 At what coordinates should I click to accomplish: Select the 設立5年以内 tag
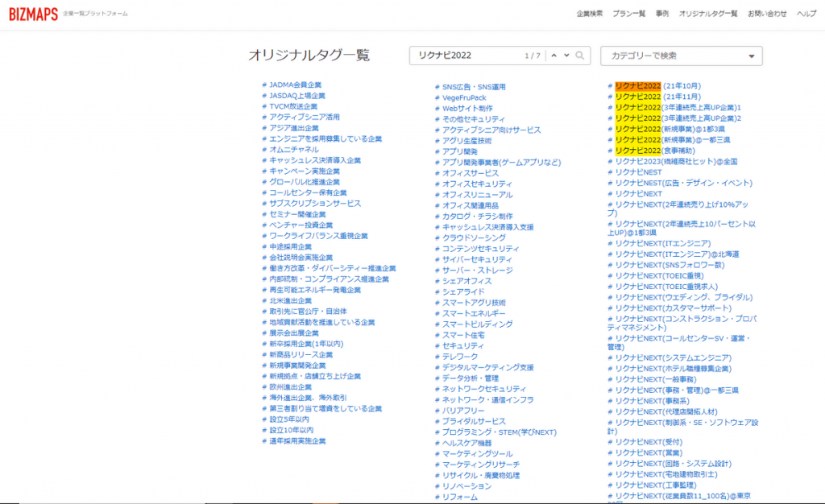289,419
